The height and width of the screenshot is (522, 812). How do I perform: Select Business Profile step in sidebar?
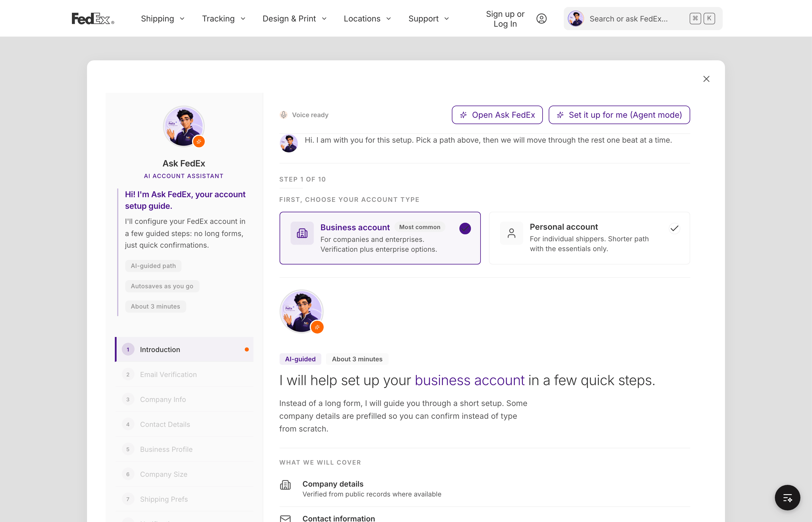coord(184,449)
